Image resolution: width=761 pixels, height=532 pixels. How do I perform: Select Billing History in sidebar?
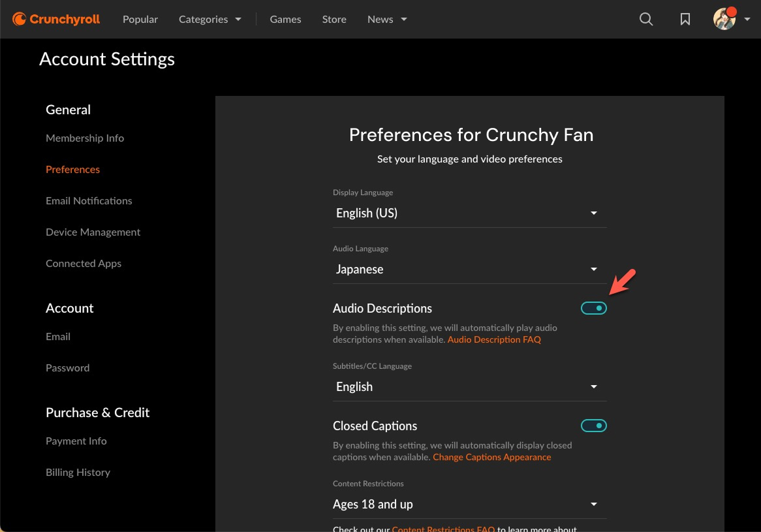tap(78, 472)
